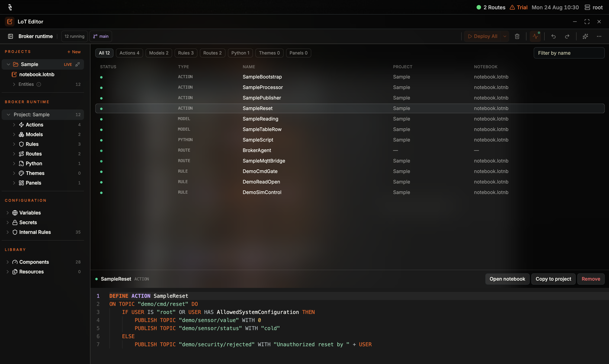
Task: Select the SamplePublisher row
Action: [x=350, y=98]
